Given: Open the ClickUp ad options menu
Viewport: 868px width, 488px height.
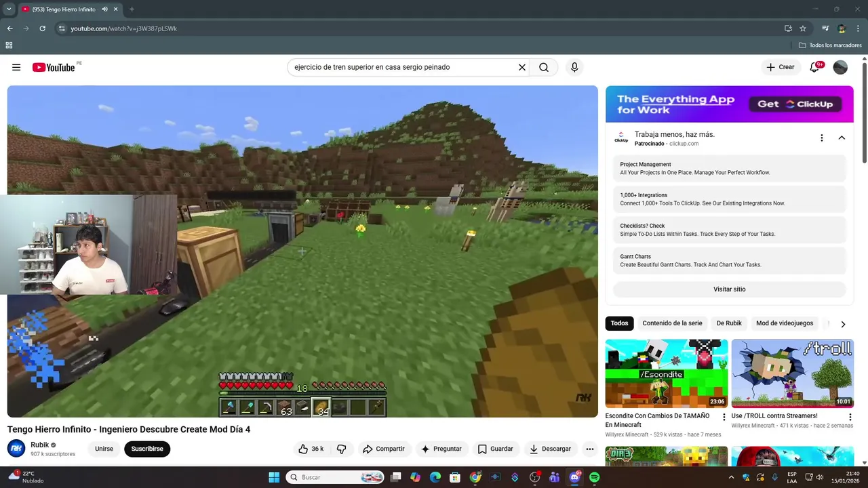Looking at the screenshot, I should (822, 138).
